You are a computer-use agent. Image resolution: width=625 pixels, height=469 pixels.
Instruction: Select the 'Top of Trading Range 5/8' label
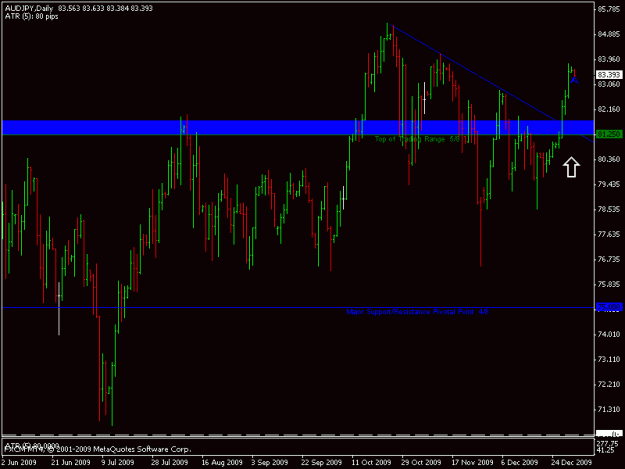417,139
